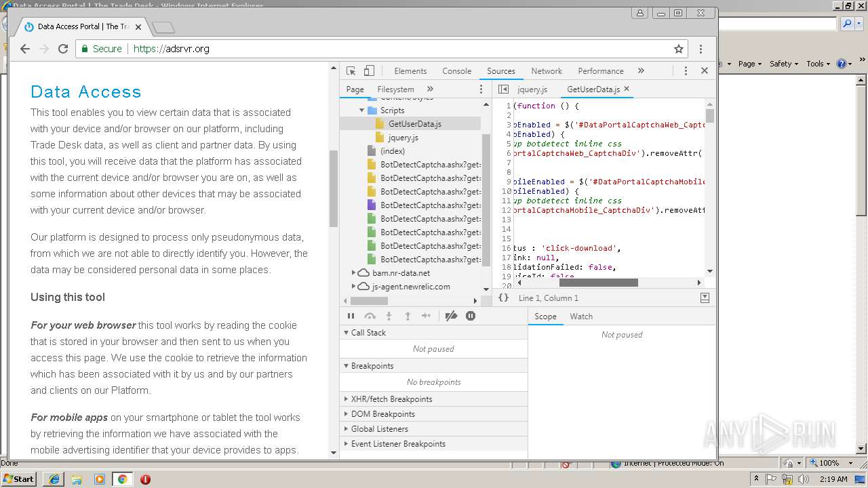Click the forward navigation arrow

(x=44, y=49)
